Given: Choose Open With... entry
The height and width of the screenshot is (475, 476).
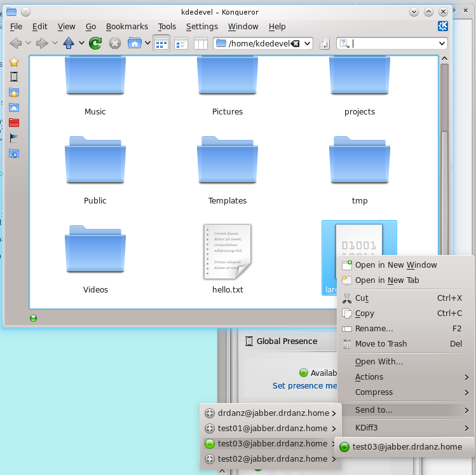Looking at the screenshot, I should [405, 361].
